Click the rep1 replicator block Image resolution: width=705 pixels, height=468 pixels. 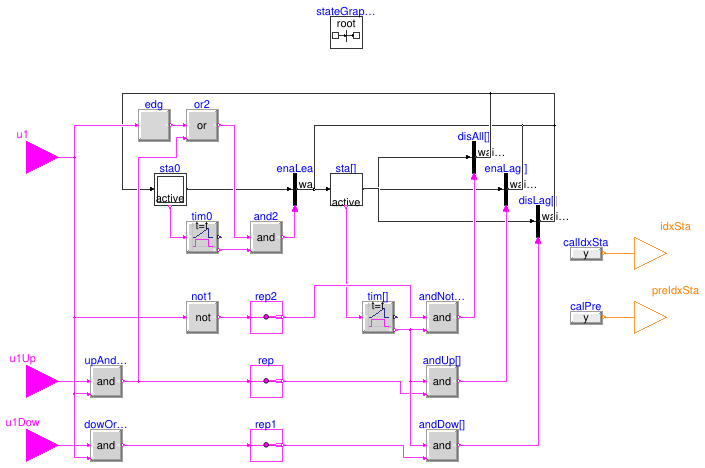(266, 445)
